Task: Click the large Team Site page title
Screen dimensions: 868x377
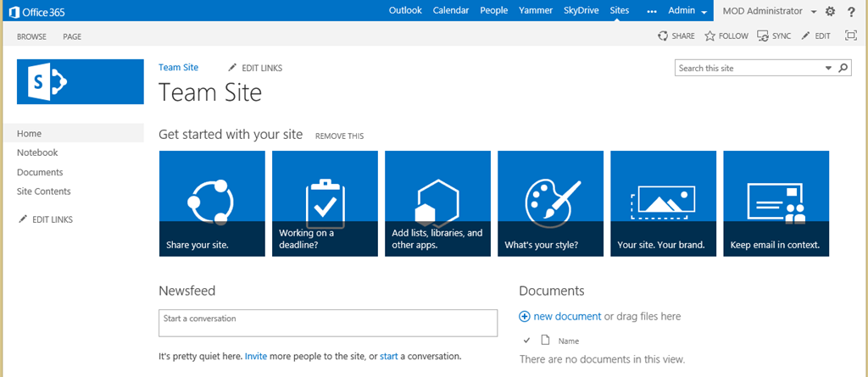Action: coord(210,91)
